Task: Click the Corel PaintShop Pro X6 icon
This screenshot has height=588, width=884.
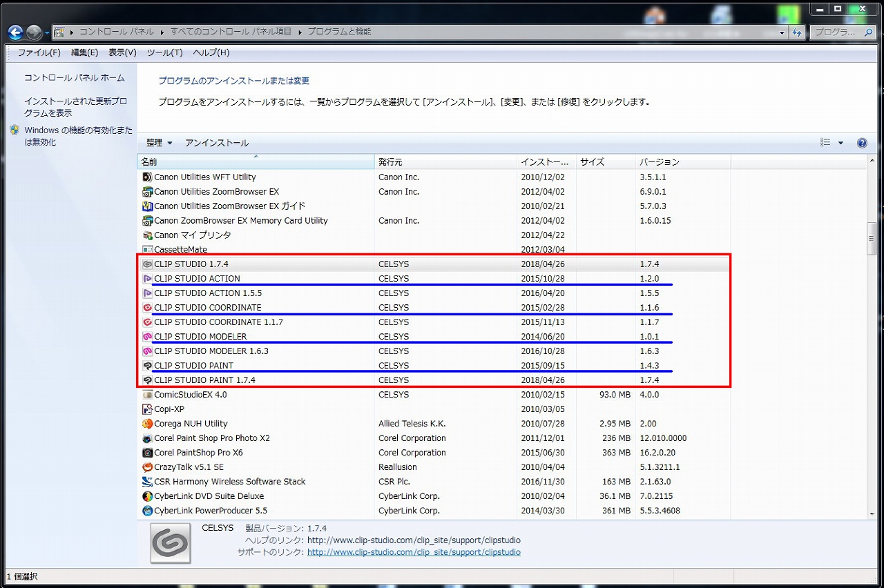Action: (147, 453)
